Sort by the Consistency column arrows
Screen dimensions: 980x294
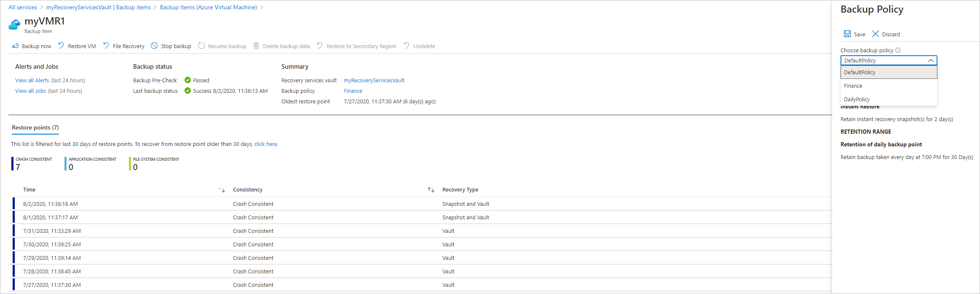pyautogui.click(x=431, y=190)
